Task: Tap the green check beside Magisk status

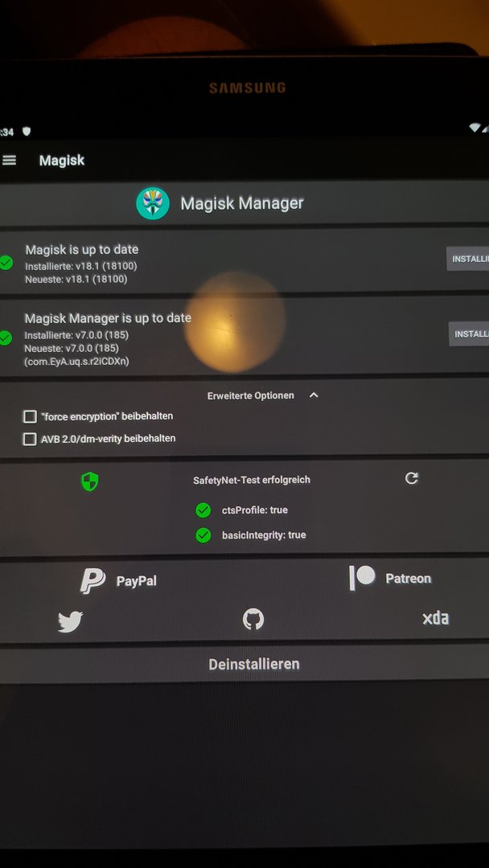Action: click(x=6, y=262)
